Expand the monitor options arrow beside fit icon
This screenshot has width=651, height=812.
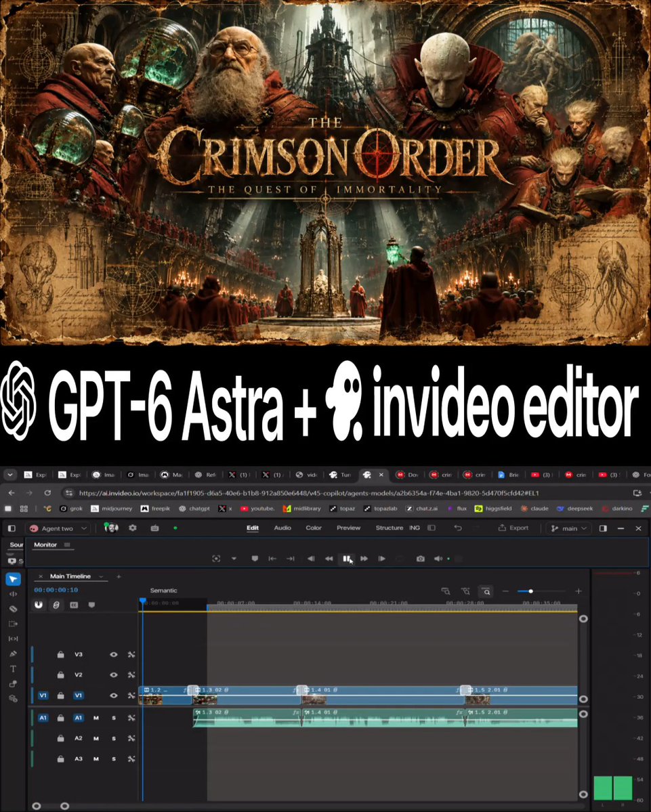click(234, 559)
